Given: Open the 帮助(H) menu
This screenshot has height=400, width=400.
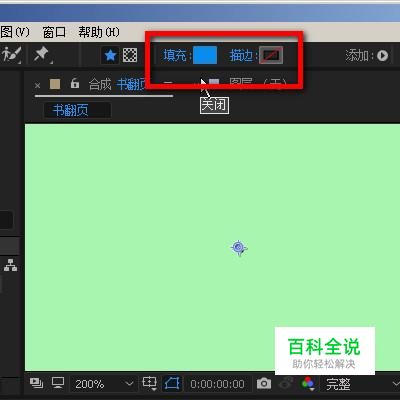Looking at the screenshot, I should pos(99,32).
